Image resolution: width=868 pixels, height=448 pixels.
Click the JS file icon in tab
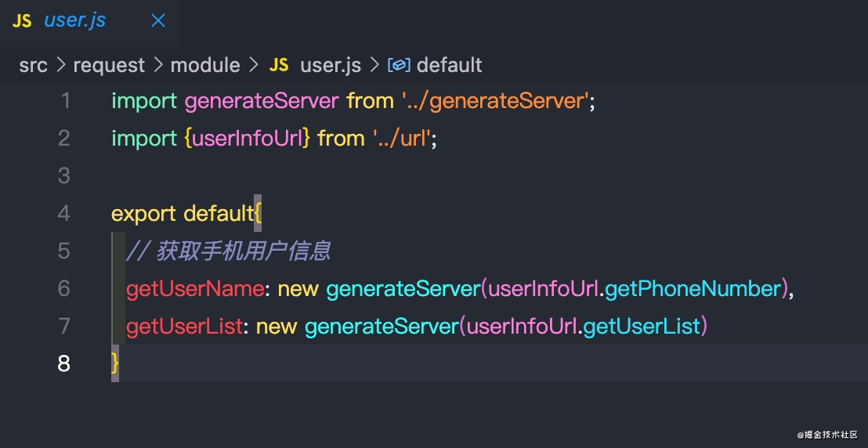pyautogui.click(x=22, y=21)
